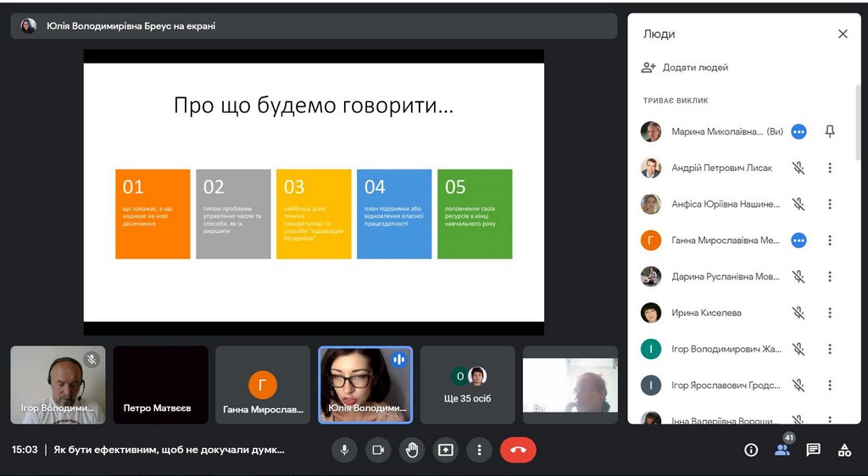The height and width of the screenshot is (476, 868).
Task: Open options menu for Анфіса Юріївна
Action: pos(830,204)
